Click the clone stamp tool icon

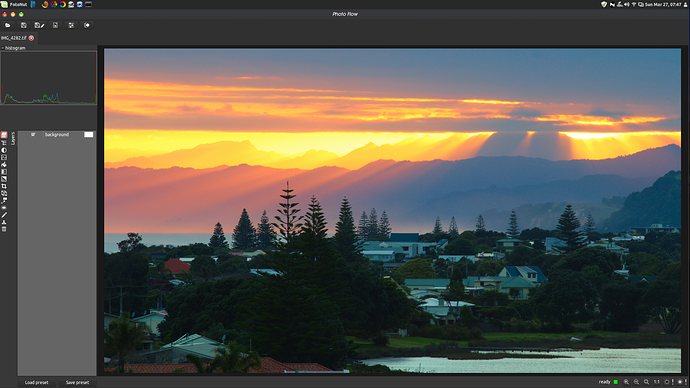tap(4, 222)
